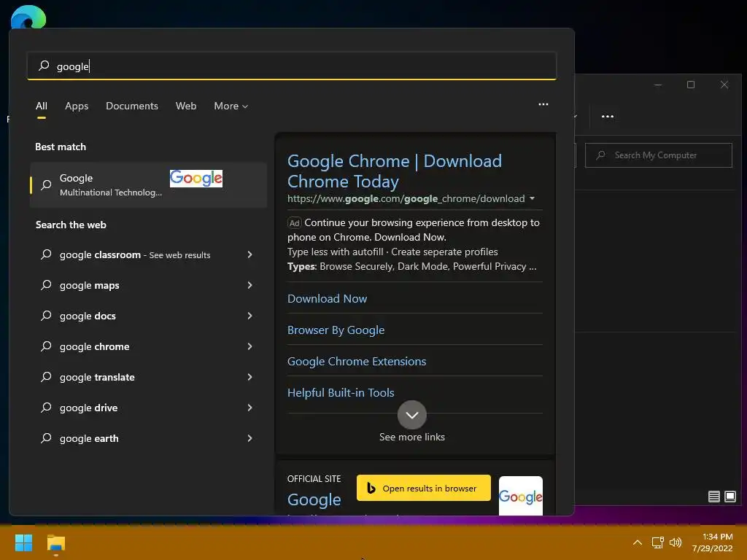The width and height of the screenshot is (747, 560).
Task: Show hidden system tray icons
Action: click(x=637, y=542)
